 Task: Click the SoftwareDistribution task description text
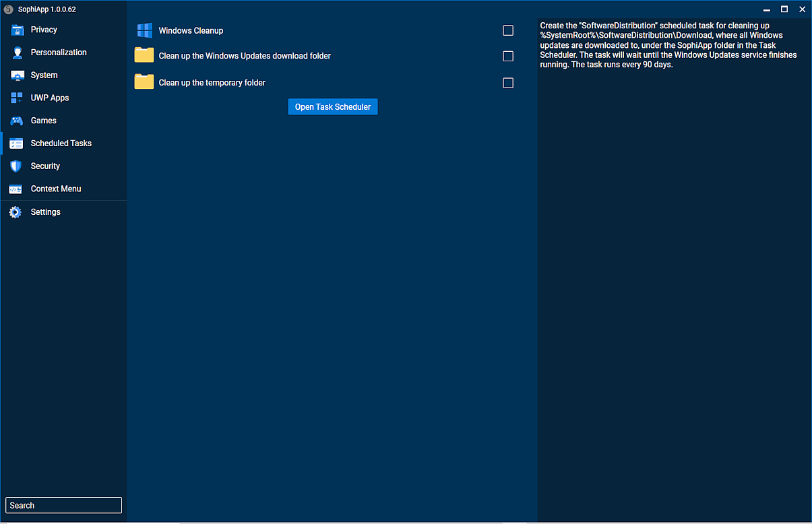668,45
